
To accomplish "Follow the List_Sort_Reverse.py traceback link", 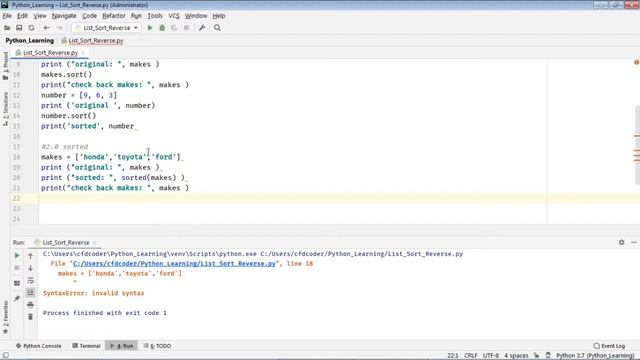I will (x=174, y=264).
